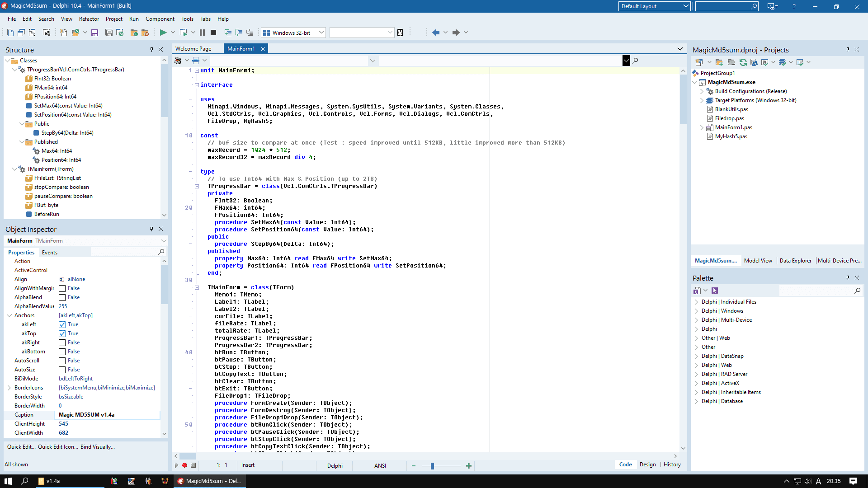The width and height of the screenshot is (868, 488).
Task: Select Filedrop.pas in project tree
Action: pos(729,118)
